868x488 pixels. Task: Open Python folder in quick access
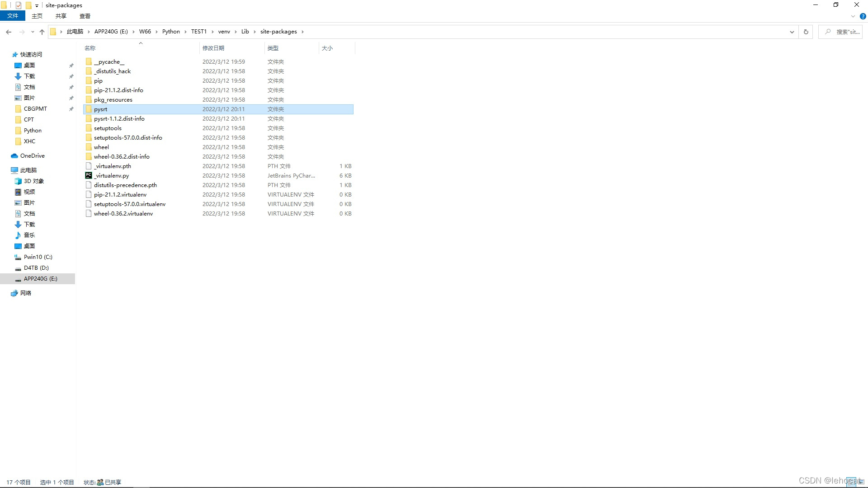pyautogui.click(x=33, y=131)
